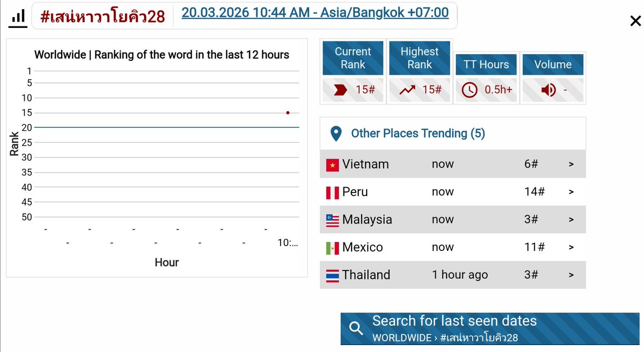Click the red data point at rank 15
This screenshot has height=352, width=644.
pyautogui.click(x=288, y=113)
